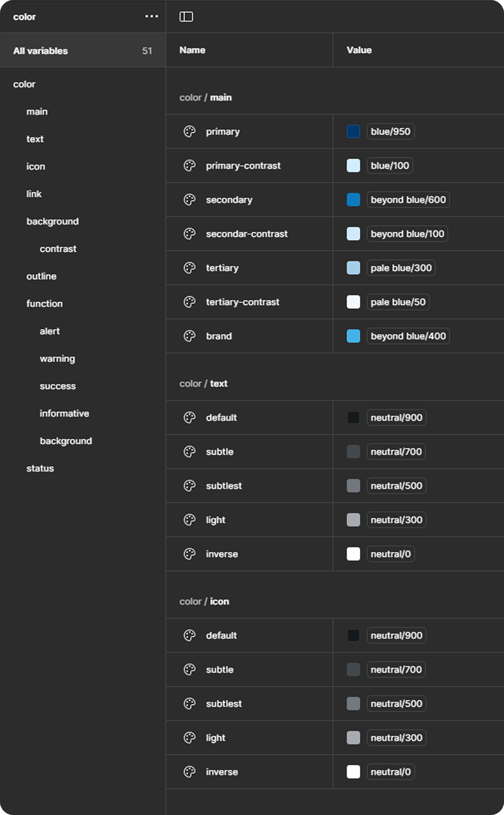Click the color / text section heading
The height and width of the screenshot is (815, 504).
point(204,383)
